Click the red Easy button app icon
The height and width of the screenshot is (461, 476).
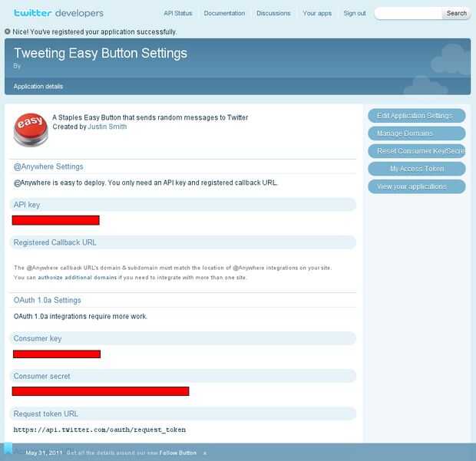click(31, 130)
